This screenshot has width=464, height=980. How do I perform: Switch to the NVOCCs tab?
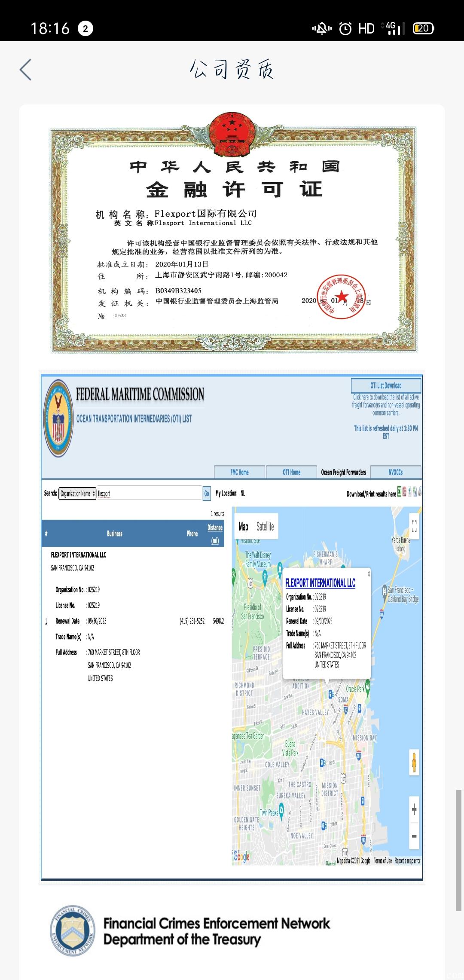tap(395, 472)
